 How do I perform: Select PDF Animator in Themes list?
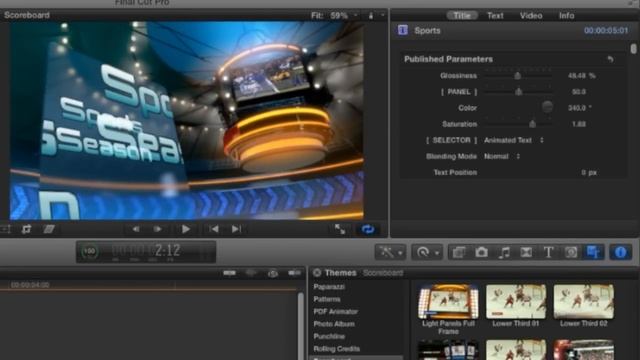(336, 311)
